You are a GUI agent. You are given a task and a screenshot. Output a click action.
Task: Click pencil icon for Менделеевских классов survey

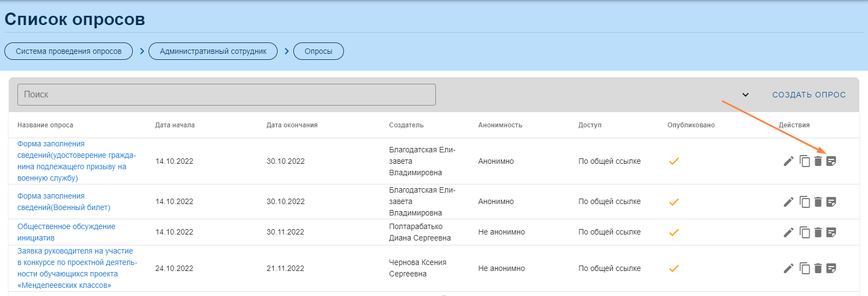(788, 268)
